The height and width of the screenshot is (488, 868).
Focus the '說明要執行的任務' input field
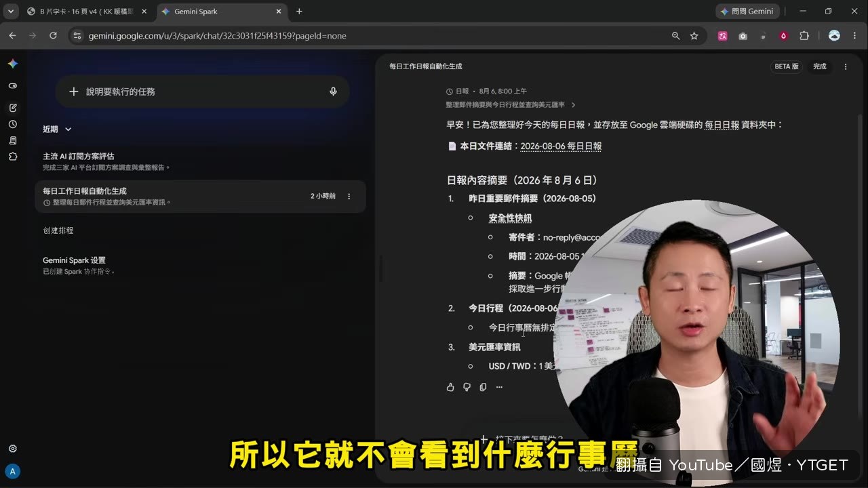(x=202, y=91)
